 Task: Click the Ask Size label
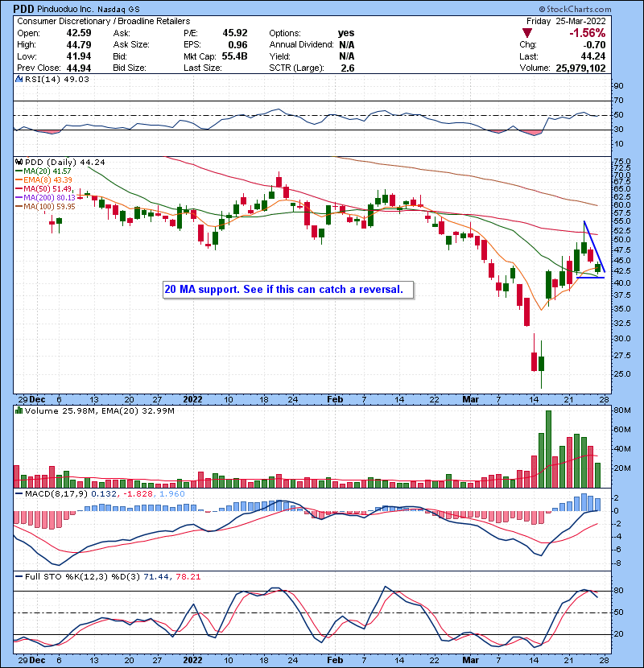click(131, 45)
